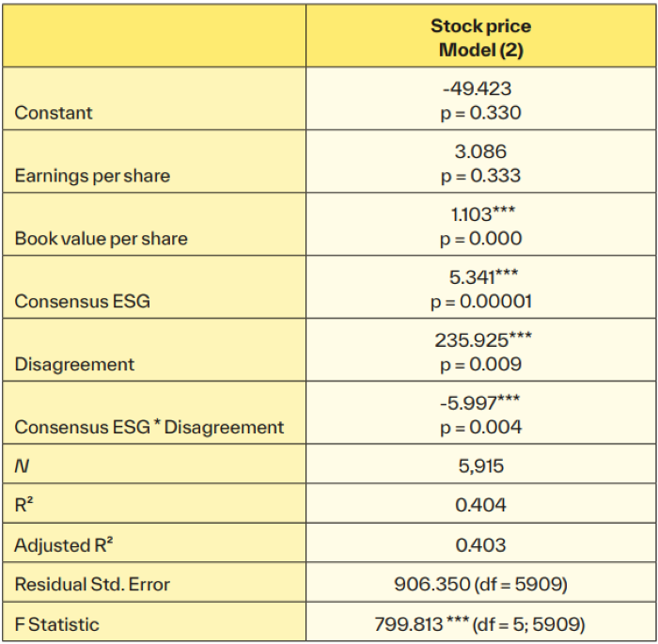The height and width of the screenshot is (644, 658).
Task: Click the 0.404 R² value
Action: pyautogui.click(x=481, y=505)
